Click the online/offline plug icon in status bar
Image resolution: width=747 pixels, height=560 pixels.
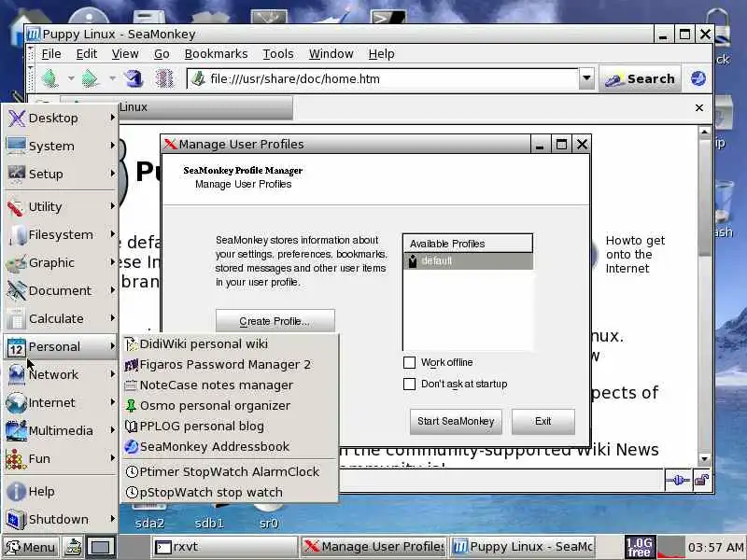(x=678, y=480)
